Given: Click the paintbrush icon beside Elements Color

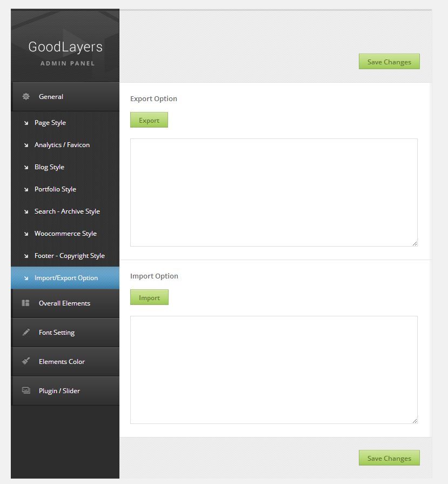Looking at the screenshot, I should point(25,362).
